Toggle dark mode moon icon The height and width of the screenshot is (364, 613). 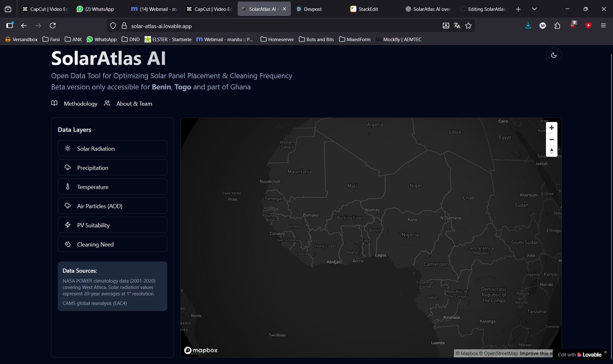click(x=554, y=55)
